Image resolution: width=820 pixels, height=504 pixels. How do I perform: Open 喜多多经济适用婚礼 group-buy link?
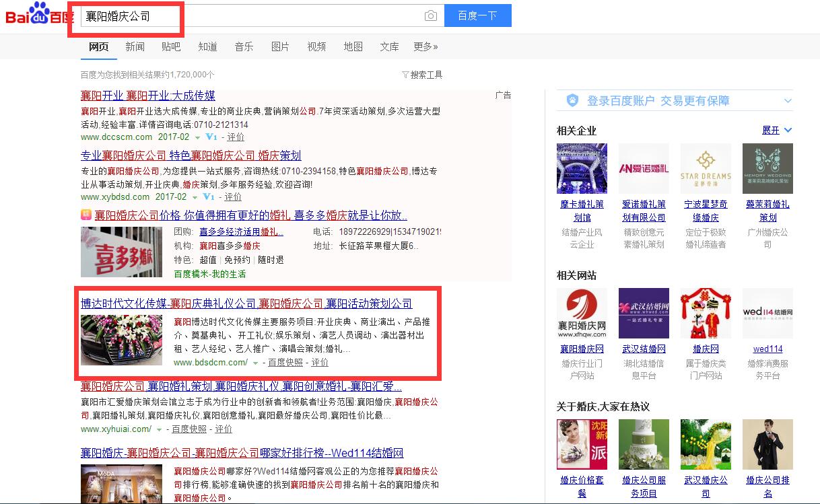[x=241, y=231]
